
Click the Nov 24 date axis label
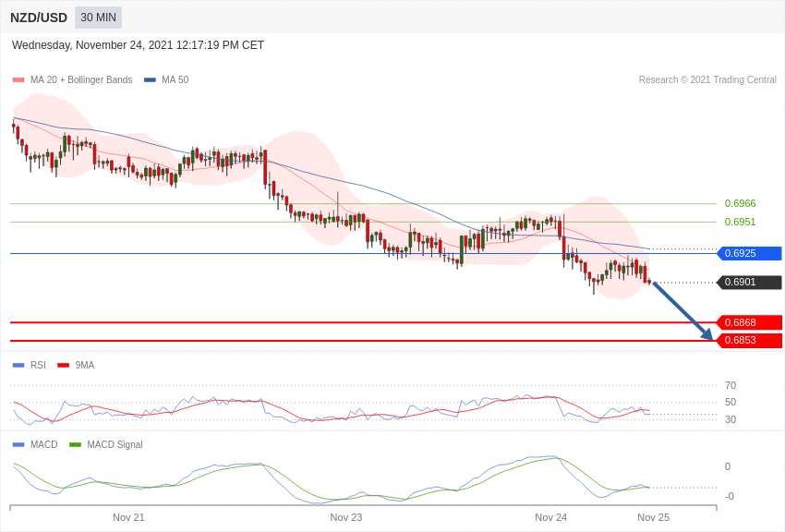tap(550, 517)
